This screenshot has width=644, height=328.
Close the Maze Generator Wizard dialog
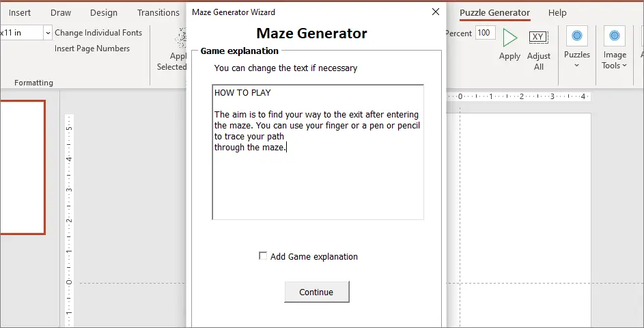pyautogui.click(x=436, y=12)
